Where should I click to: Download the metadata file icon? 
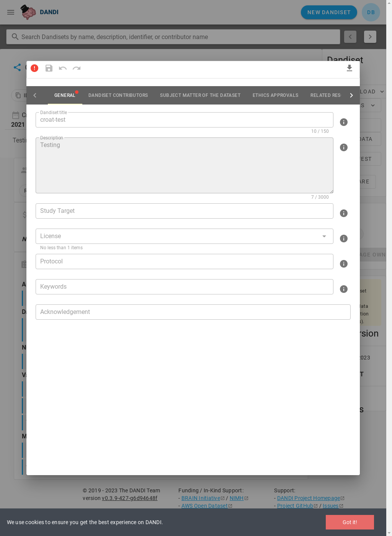click(350, 68)
